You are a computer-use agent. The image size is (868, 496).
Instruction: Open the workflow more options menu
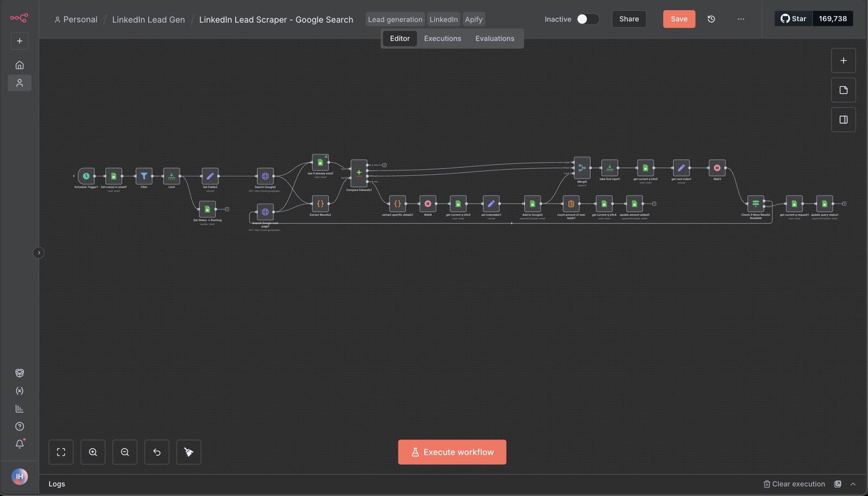tap(741, 19)
